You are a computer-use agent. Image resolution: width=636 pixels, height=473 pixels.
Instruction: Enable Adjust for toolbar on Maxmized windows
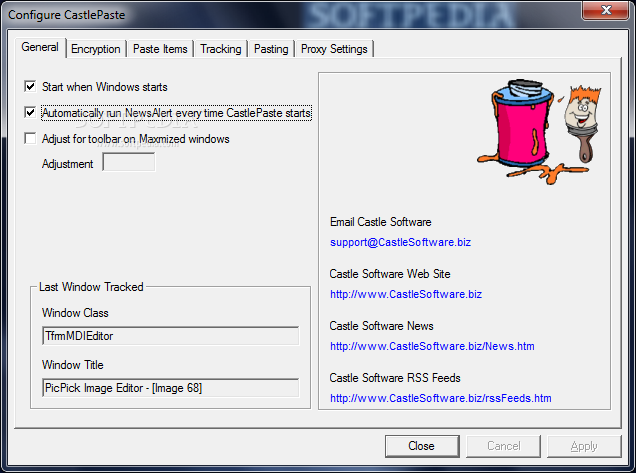tap(30, 138)
